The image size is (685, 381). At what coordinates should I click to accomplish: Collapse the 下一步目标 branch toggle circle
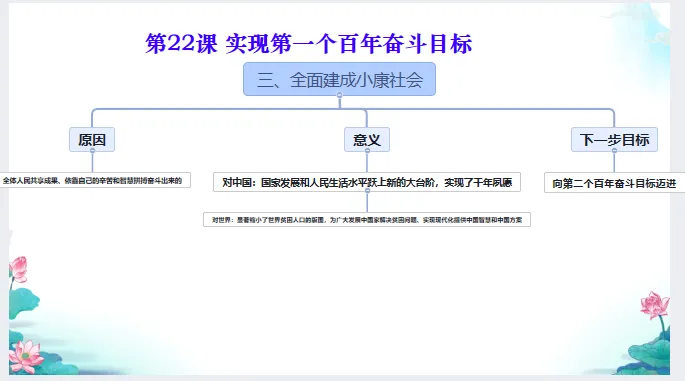coord(614,151)
